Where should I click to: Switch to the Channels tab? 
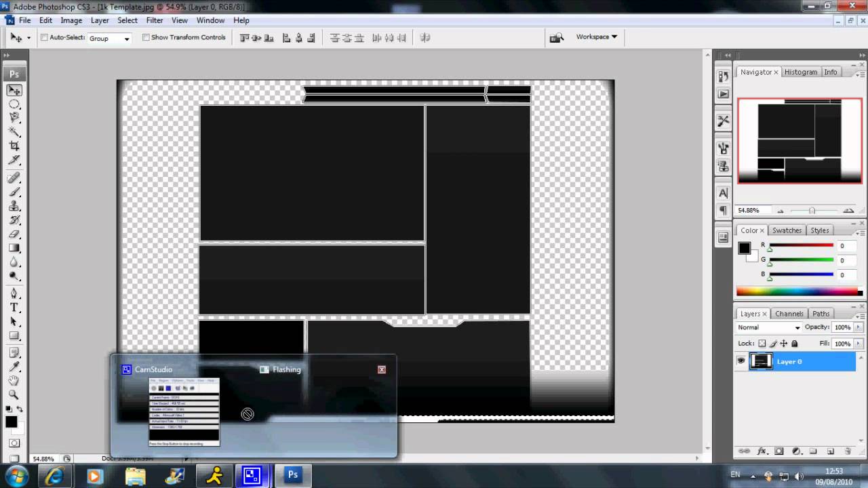(x=789, y=314)
